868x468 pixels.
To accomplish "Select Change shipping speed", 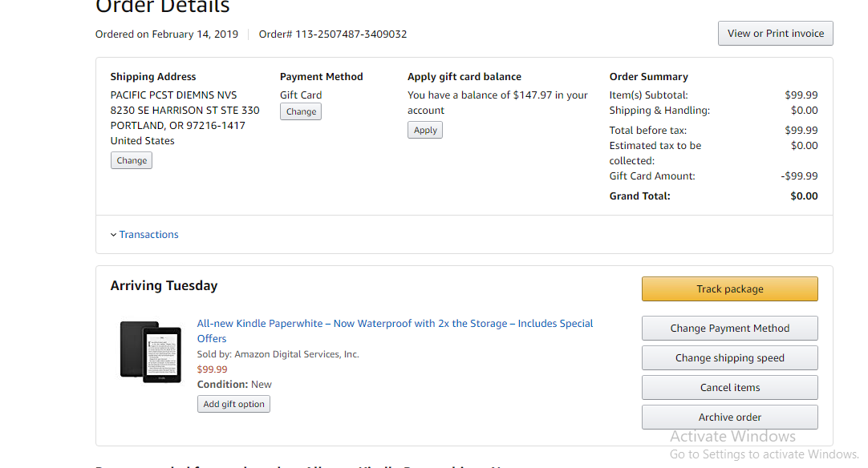I will tap(729, 358).
